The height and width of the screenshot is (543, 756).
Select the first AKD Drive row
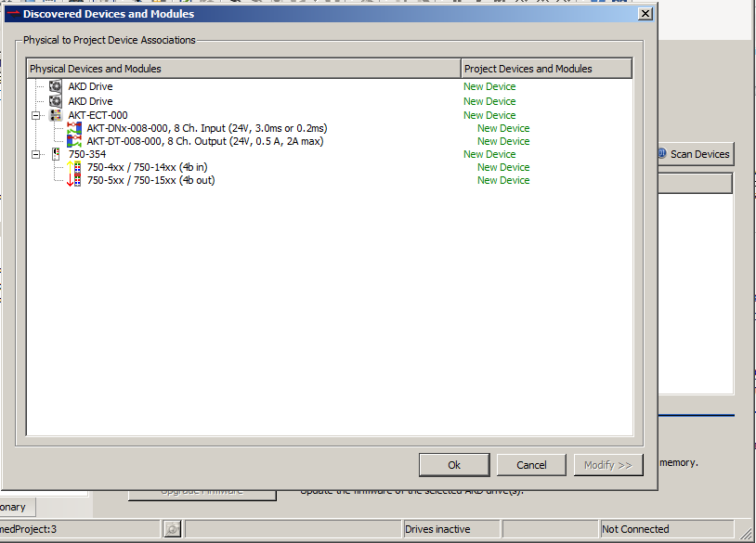(x=330, y=86)
